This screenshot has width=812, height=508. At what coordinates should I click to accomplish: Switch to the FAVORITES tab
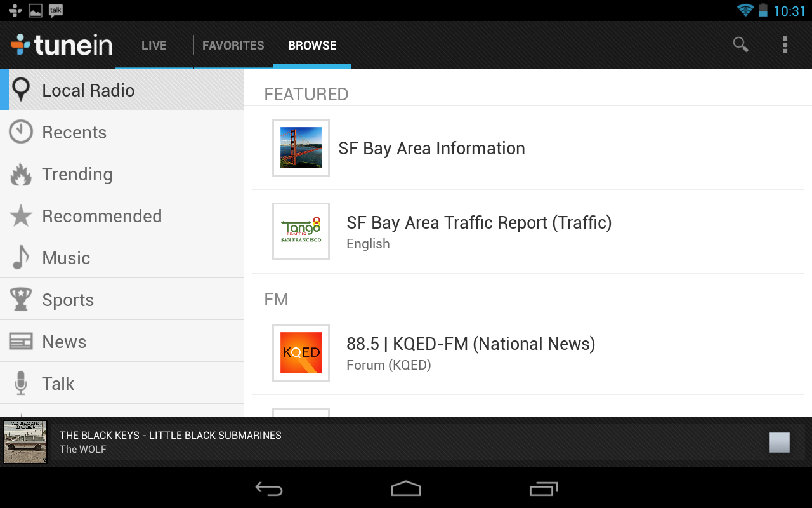(233, 45)
